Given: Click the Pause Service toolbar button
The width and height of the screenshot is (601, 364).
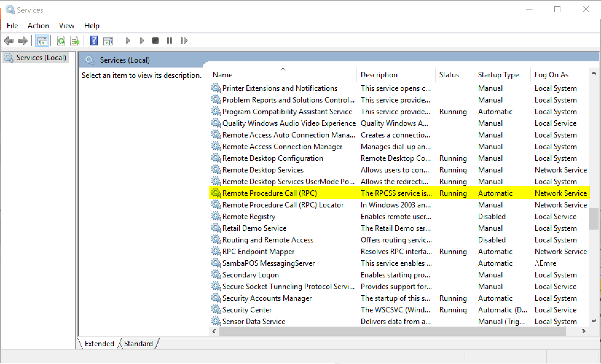Looking at the screenshot, I should tap(169, 41).
